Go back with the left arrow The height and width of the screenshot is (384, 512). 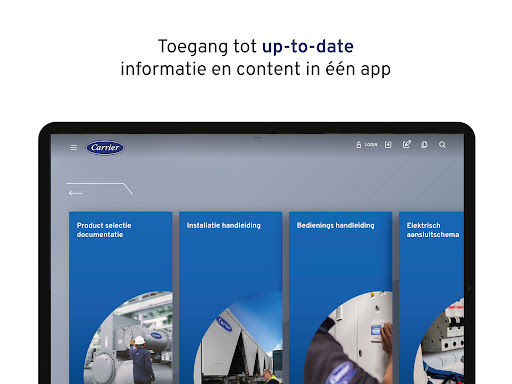point(76,193)
